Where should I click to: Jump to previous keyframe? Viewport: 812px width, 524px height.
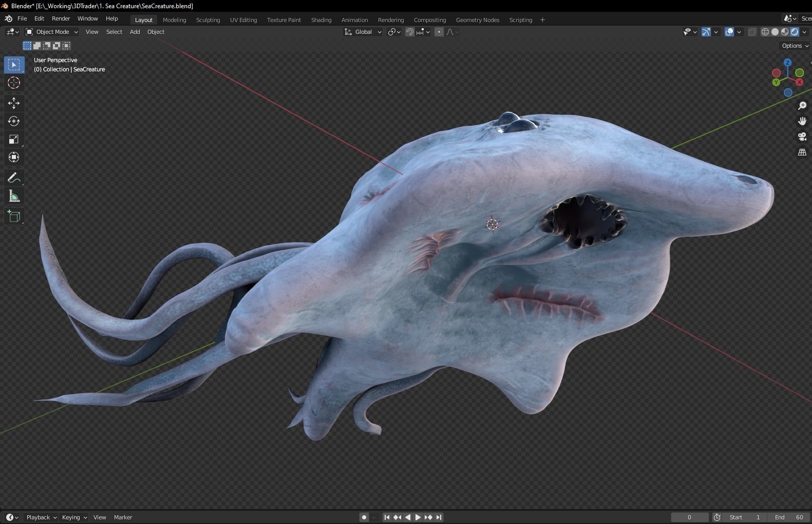[x=397, y=517]
